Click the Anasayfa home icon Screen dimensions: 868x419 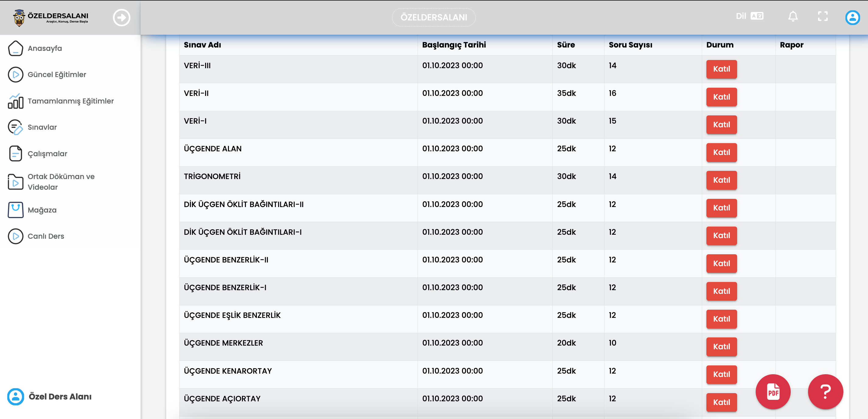point(16,48)
